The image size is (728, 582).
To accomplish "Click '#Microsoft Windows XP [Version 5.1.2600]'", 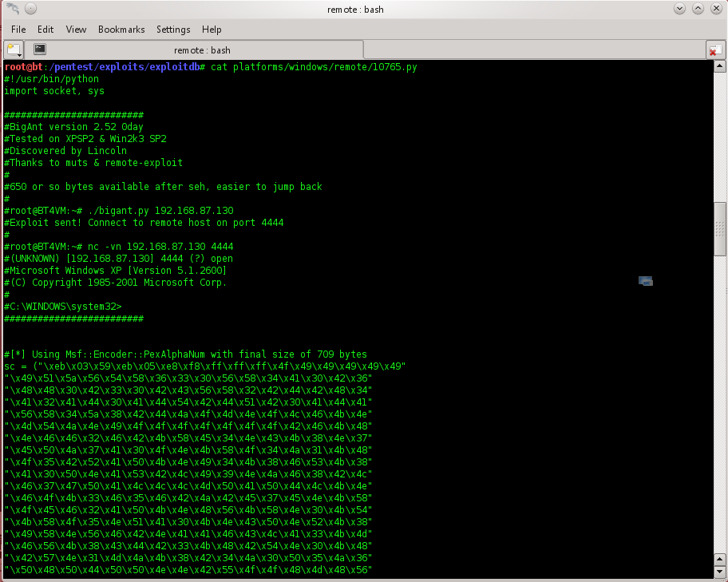I will pos(116,271).
